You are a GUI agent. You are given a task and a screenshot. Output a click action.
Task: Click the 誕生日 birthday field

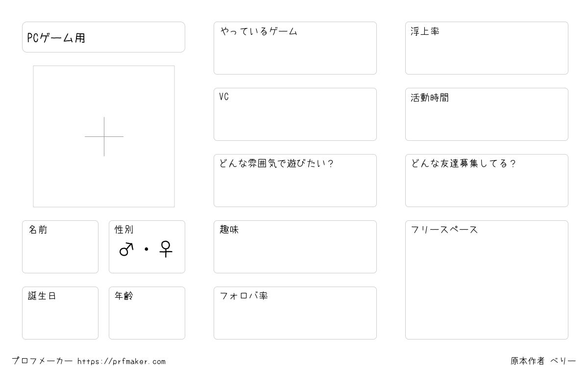pyautogui.click(x=60, y=313)
